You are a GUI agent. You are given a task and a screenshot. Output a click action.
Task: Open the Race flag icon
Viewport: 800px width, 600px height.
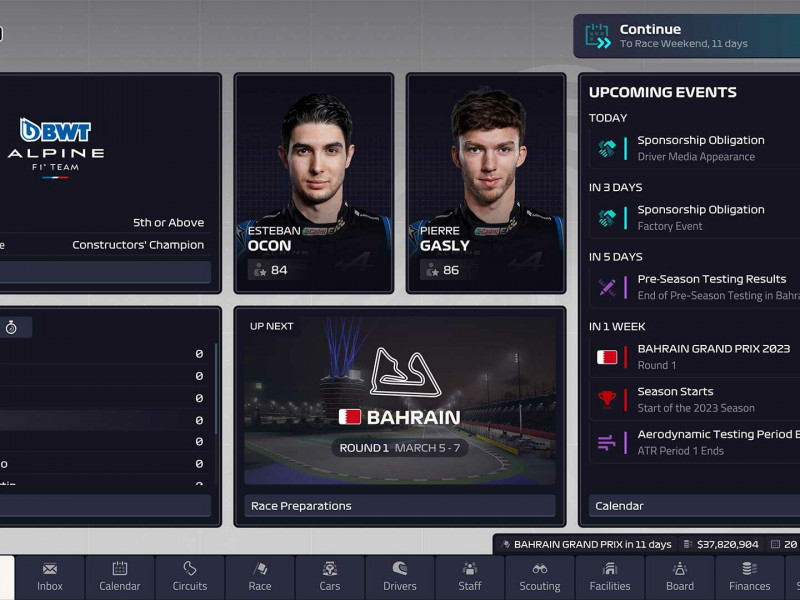[x=260, y=568]
